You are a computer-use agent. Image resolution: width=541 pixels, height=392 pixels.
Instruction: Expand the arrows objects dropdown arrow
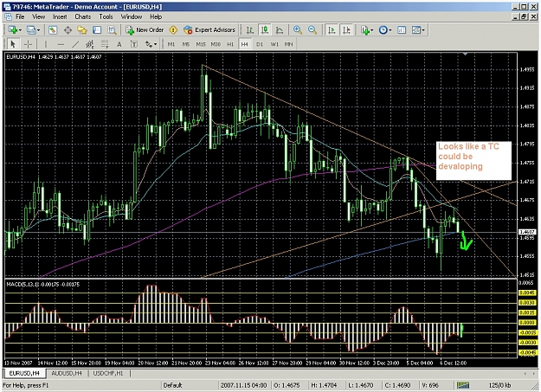[x=156, y=44]
